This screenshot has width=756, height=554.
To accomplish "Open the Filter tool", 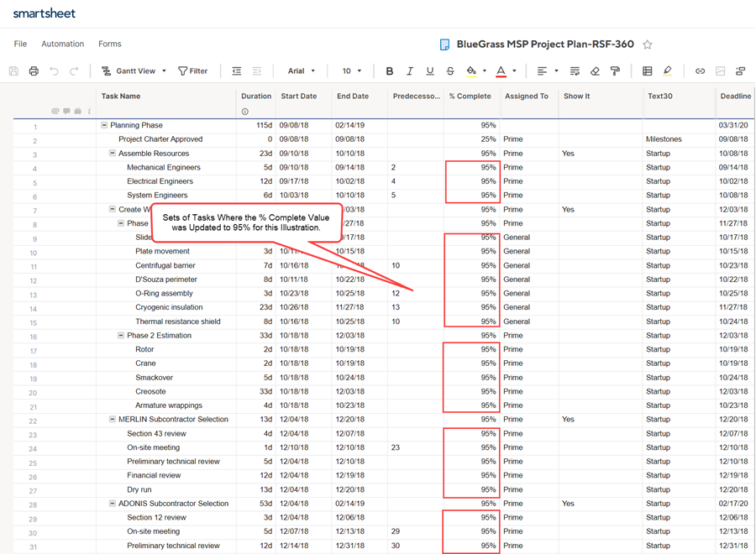I will pyautogui.click(x=193, y=71).
